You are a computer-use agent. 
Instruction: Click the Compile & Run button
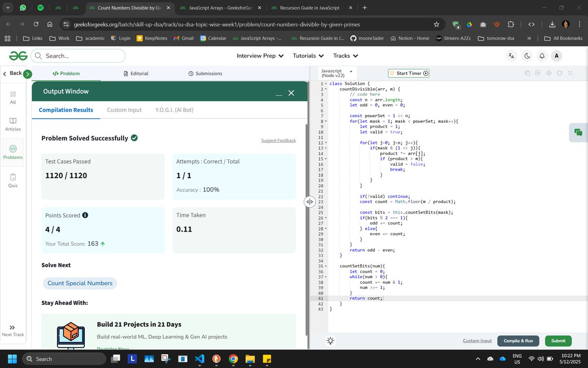pos(518,341)
